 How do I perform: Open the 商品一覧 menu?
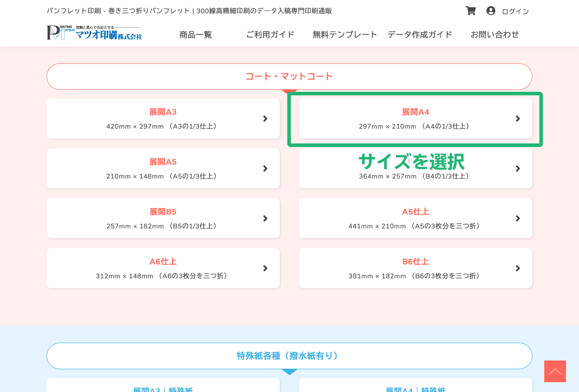[x=195, y=34]
